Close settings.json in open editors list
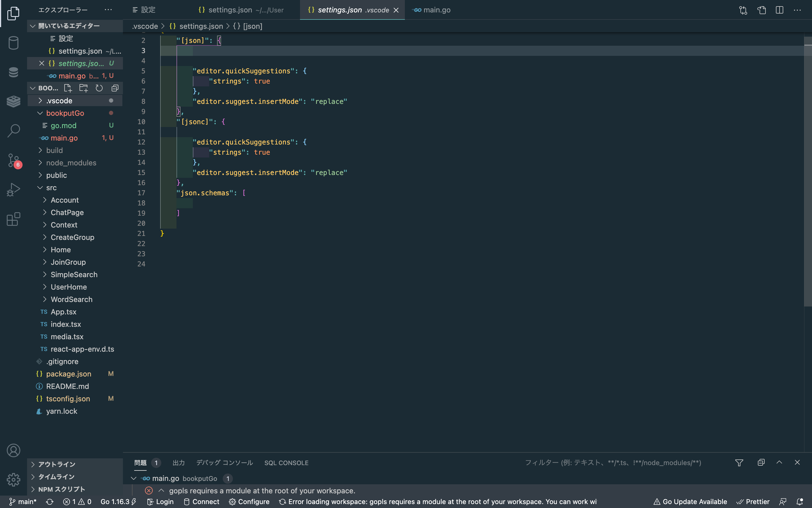This screenshot has height=508, width=812. [42, 63]
